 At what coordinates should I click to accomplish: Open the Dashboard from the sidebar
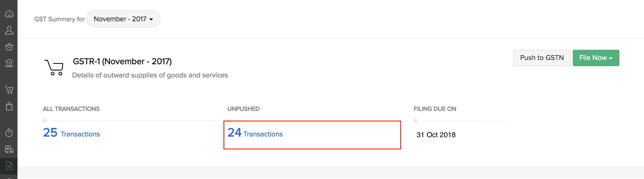tap(9, 14)
